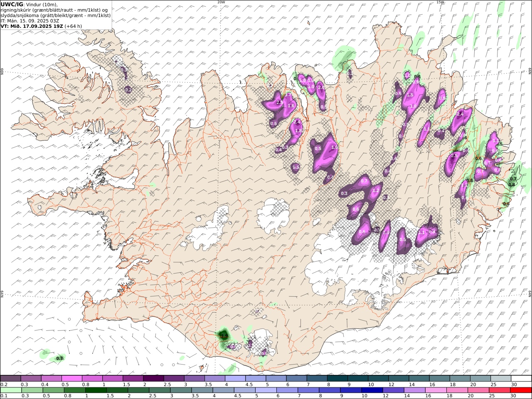Pick the red 25 rain legend swatch
The width and height of the screenshot is (532, 399).
[x=499, y=390]
